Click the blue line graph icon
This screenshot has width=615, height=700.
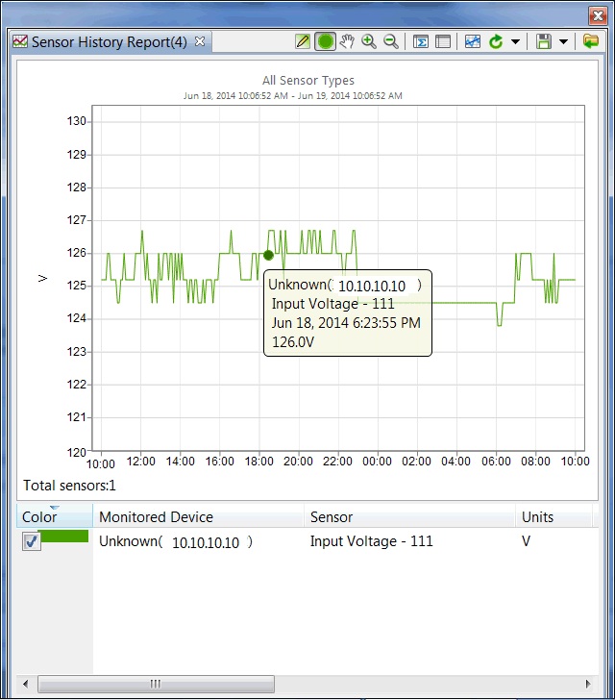click(x=473, y=41)
